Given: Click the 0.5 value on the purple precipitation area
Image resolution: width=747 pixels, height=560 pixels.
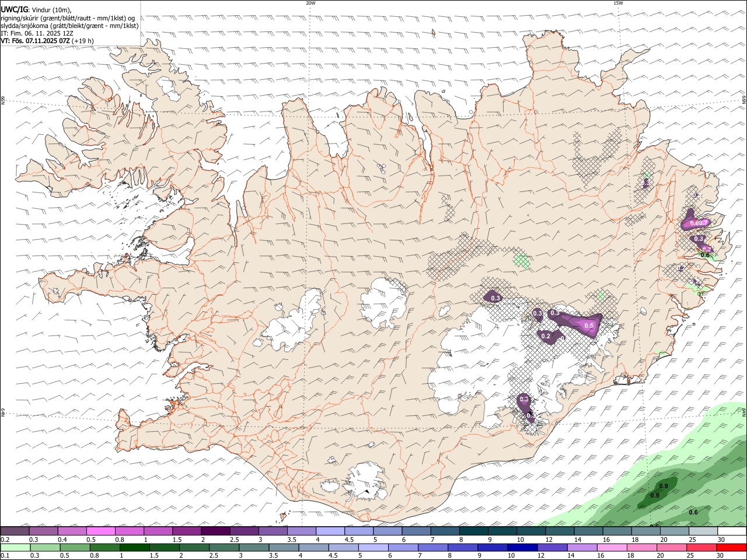Looking at the screenshot, I should 589,325.
